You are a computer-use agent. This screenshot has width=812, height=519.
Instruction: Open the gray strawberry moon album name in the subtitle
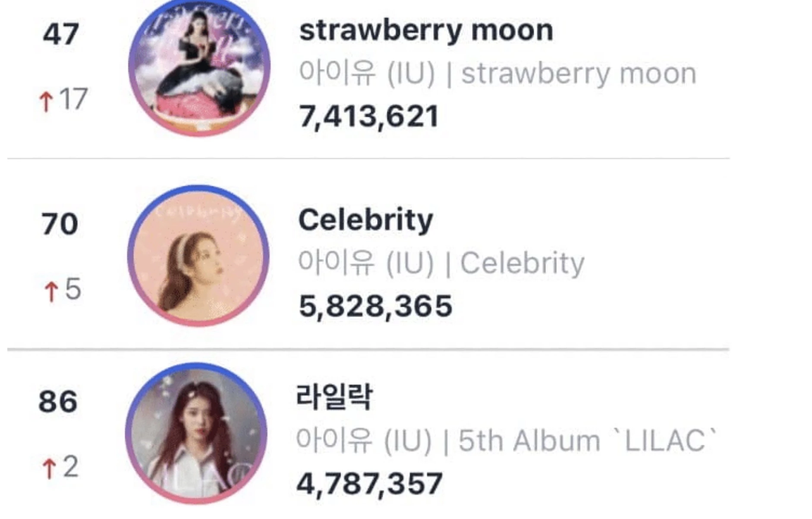(579, 74)
